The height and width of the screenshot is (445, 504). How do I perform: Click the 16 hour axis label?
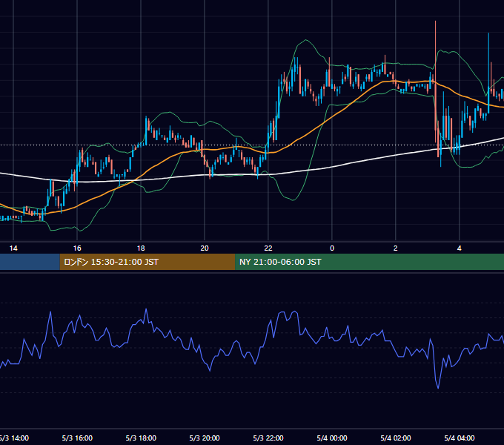click(77, 248)
